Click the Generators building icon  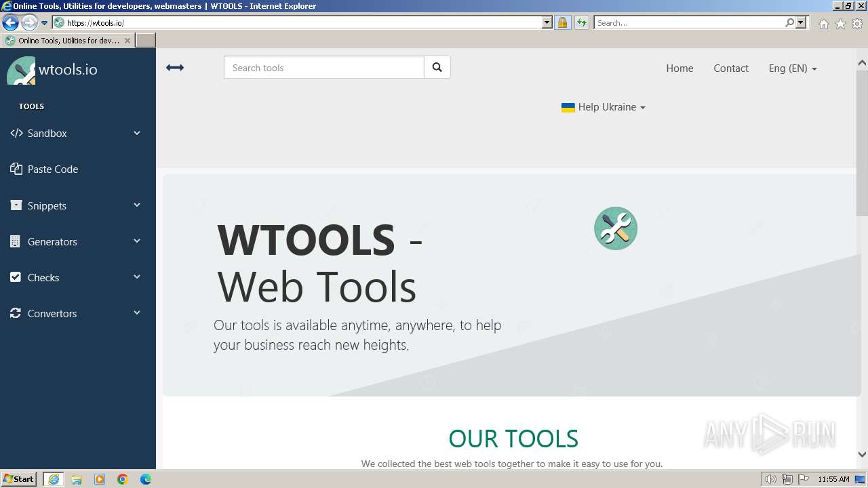[x=16, y=241]
